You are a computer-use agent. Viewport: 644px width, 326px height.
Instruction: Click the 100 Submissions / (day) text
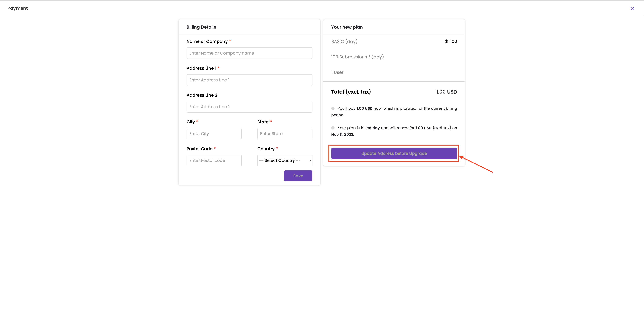point(357,57)
